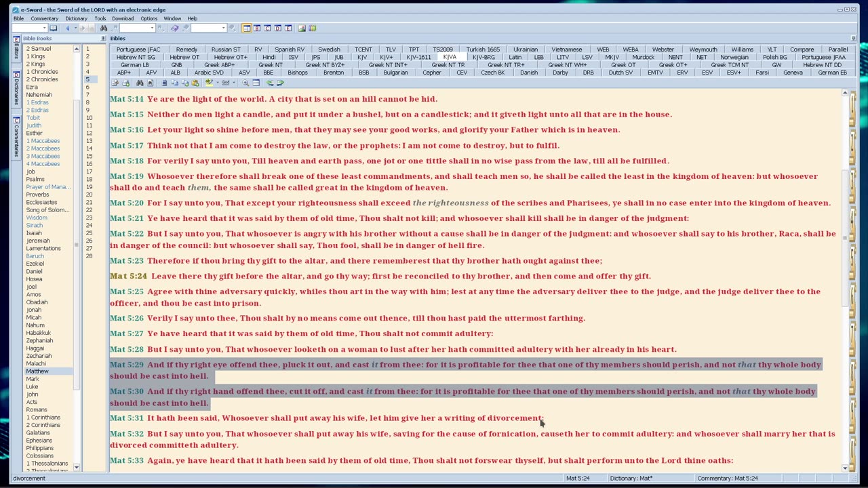The width and height of the screenshot is (868, 488).
Task: Select chapter 28 in chapter list
Action: point(89,256)
